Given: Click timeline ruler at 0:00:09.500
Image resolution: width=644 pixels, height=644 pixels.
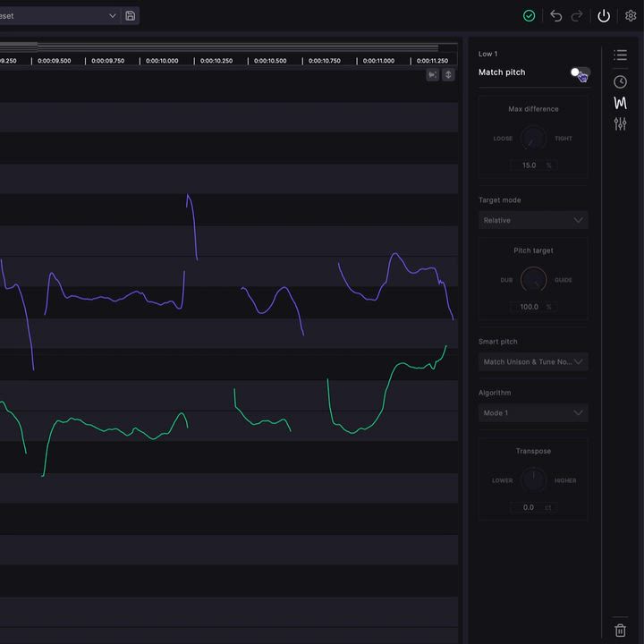Looking at the screenshot, I should pos(54,61).
